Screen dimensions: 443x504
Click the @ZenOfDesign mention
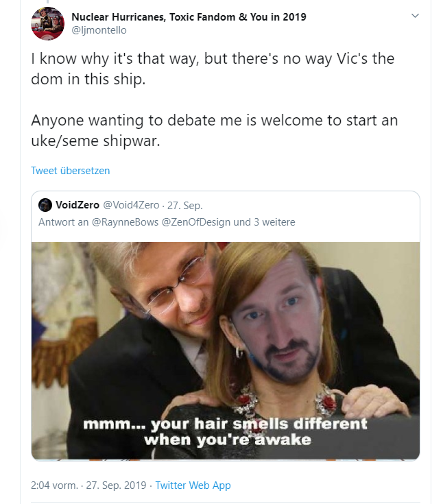coord(195,222)
